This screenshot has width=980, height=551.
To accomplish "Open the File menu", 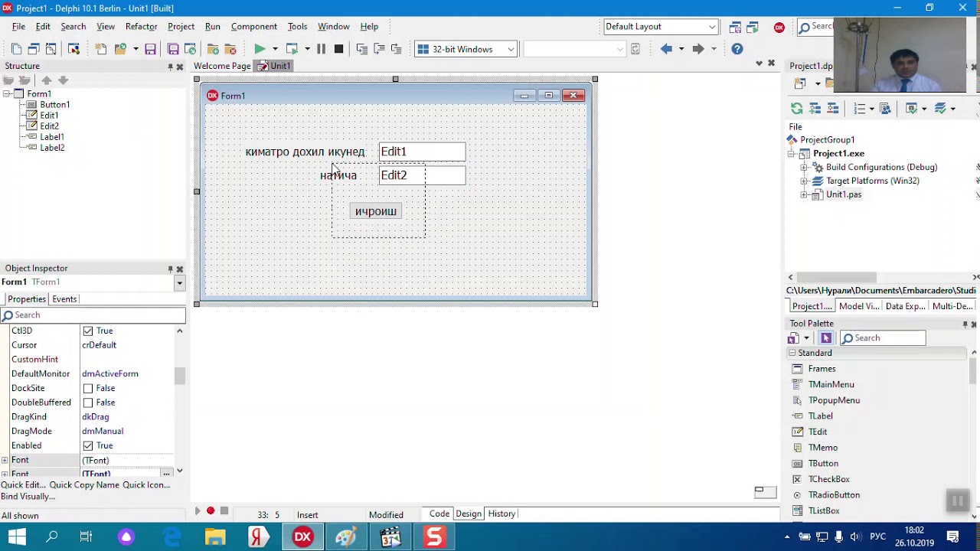I will click(x=18, y=27).
